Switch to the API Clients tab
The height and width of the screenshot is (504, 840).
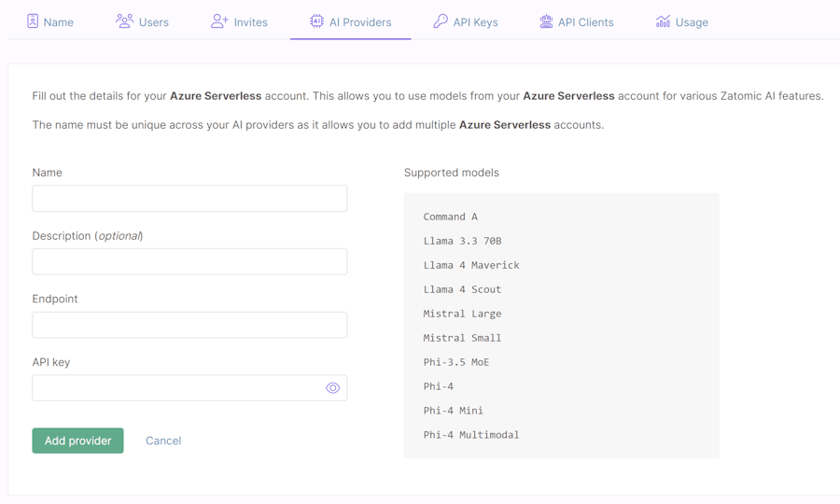(x=577, y=22)
